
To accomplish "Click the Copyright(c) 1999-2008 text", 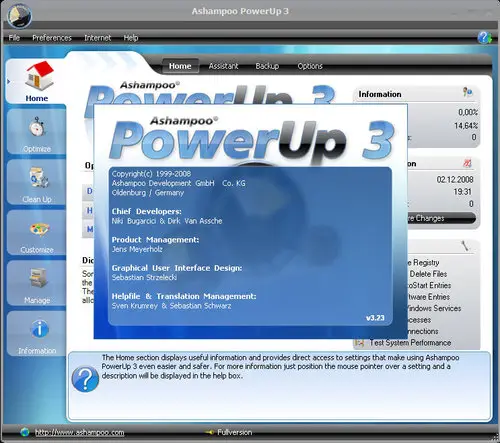I will (151, 174).
